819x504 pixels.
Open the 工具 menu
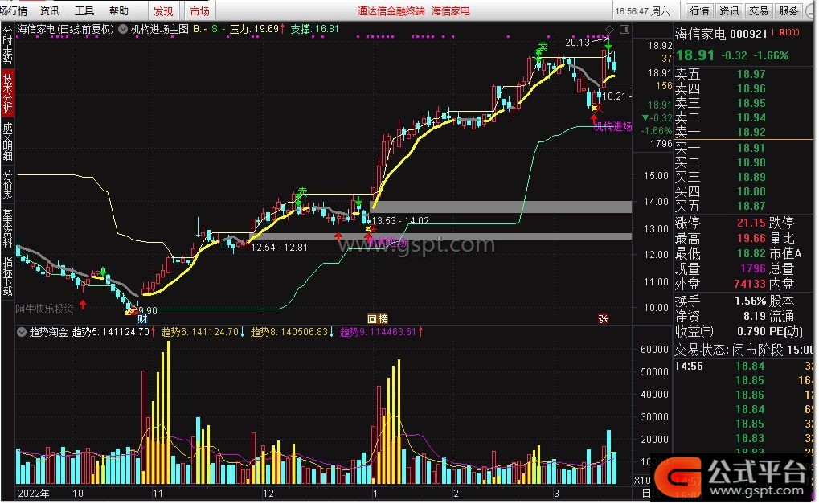[84, 11]
